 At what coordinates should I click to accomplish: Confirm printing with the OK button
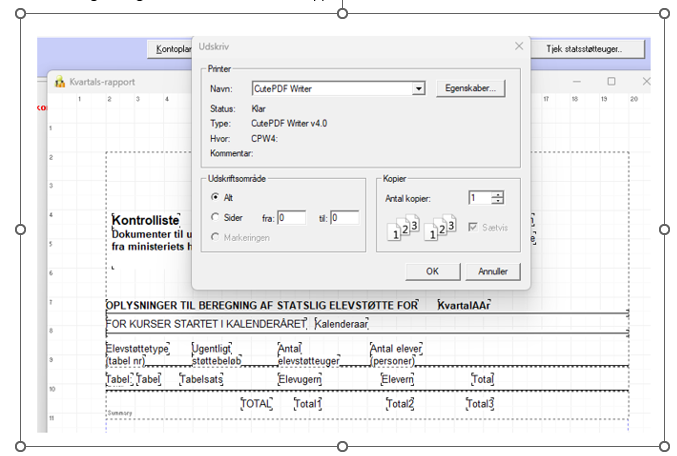pos(433,271)
